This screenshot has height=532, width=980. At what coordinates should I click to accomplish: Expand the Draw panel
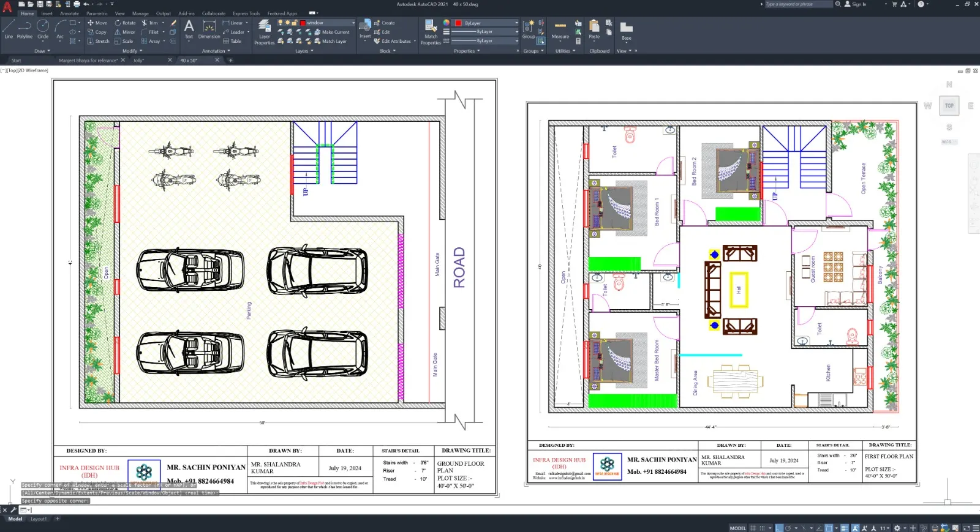click(x=41, y=51)
